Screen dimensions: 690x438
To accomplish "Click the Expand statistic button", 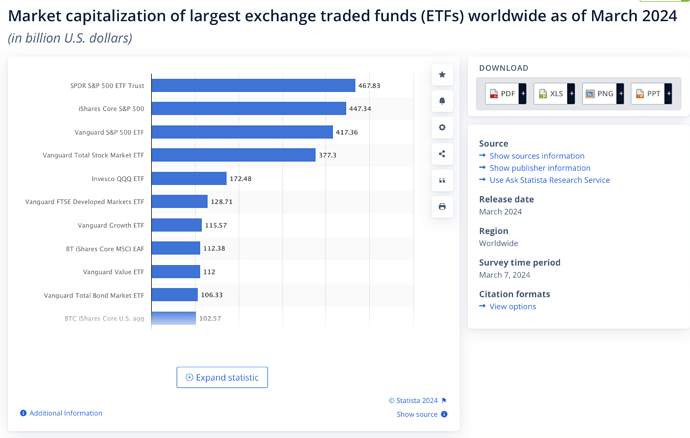I will click(222, 377).
